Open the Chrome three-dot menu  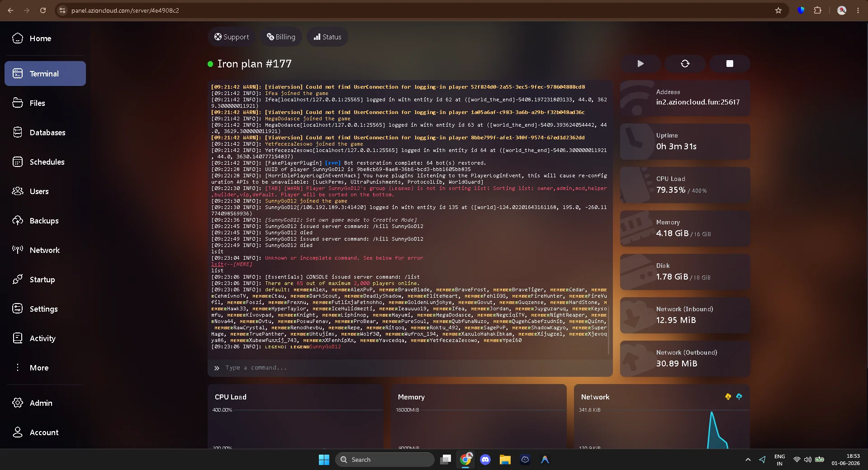point(858,10)
